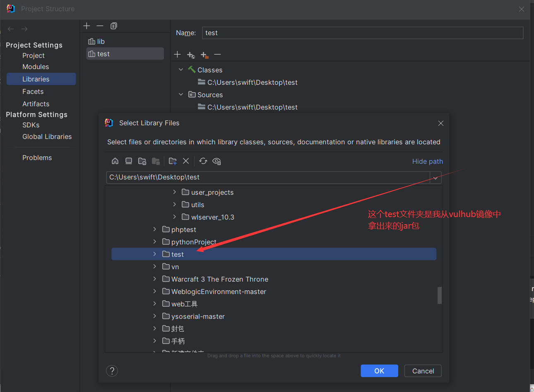Select the Classes path C:\Users\swift\Desktop\test
The height and width of the screenshot is (392, 534).
coord(252,82)
